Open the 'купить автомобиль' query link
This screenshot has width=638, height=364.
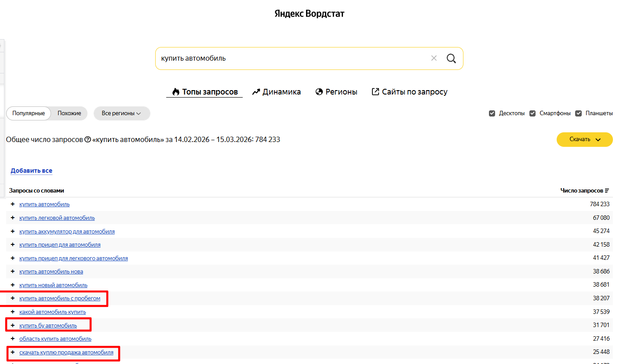(x=44, y=204)
